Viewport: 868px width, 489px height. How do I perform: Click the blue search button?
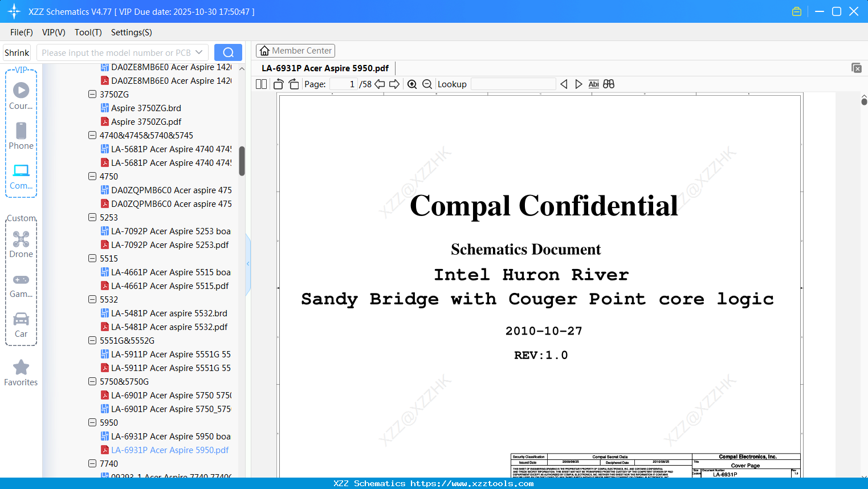tap(228, 52)
